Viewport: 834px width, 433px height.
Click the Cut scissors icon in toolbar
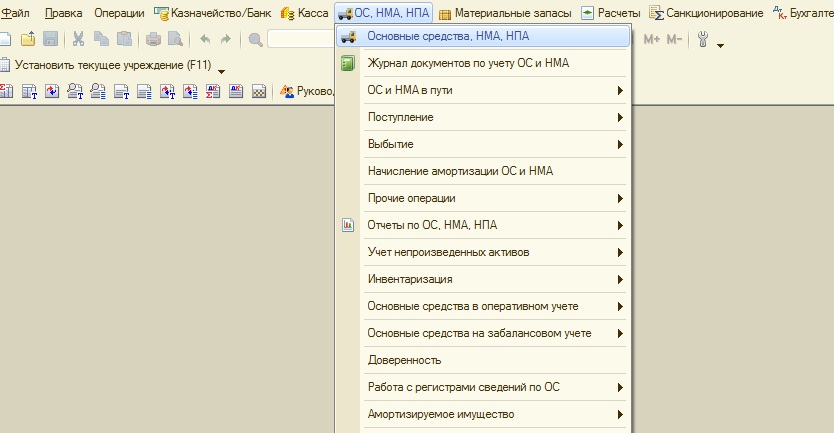pos(79,40)
